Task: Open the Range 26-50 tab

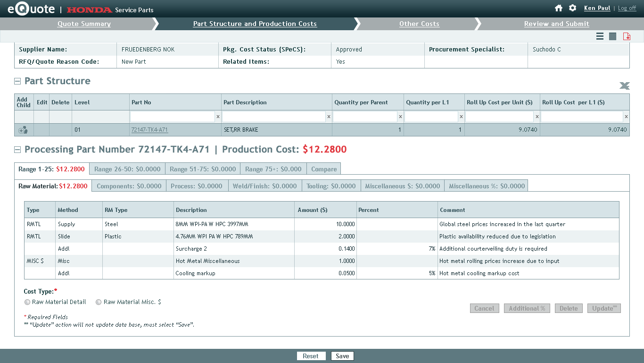Action: (x=127, y=169)
